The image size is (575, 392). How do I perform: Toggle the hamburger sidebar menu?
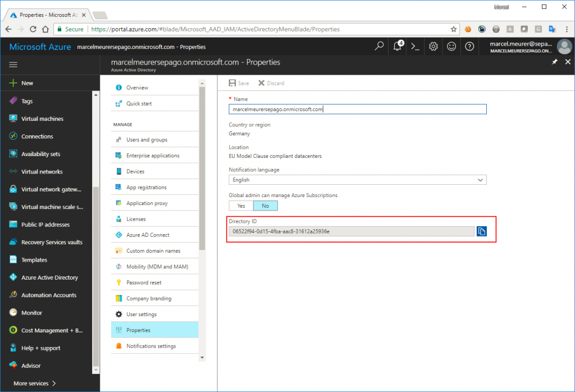[x=13, y=65]
